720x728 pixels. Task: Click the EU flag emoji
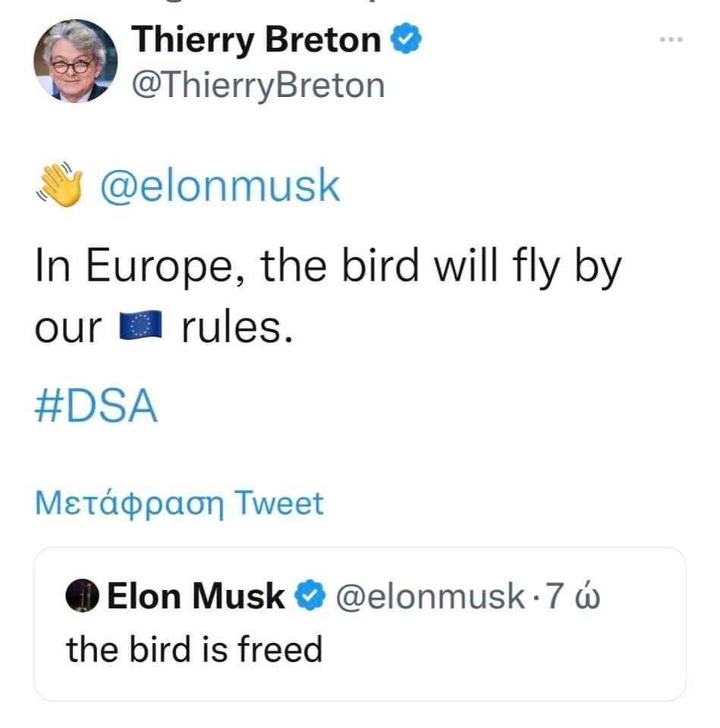click(x=141, y=325)
